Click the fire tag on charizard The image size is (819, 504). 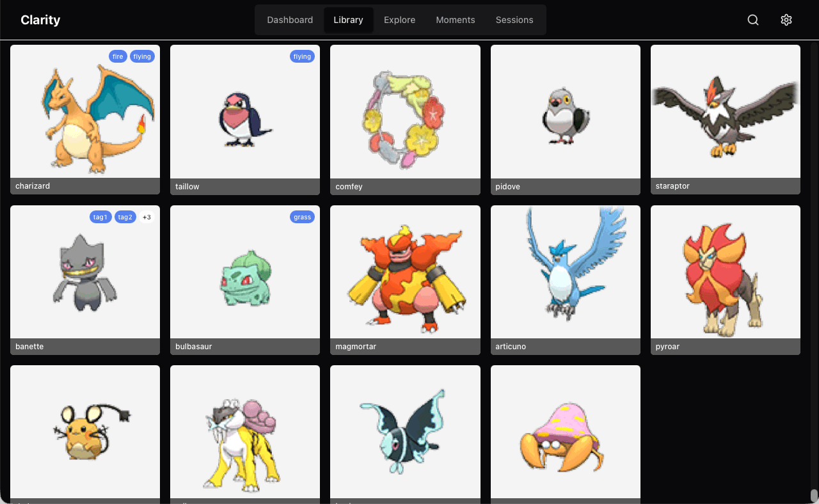[118, 56]
